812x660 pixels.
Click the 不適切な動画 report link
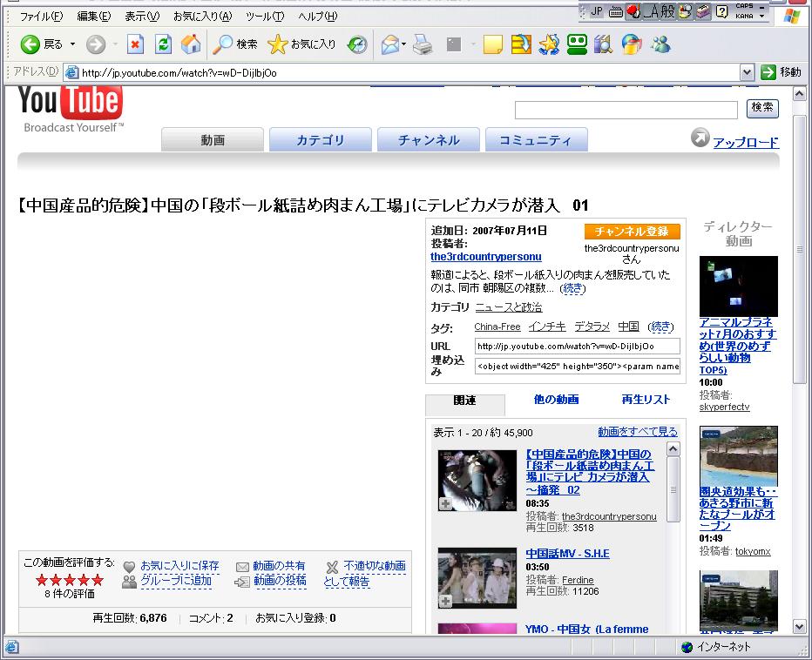pyautogui.click(x=374, y=566)
